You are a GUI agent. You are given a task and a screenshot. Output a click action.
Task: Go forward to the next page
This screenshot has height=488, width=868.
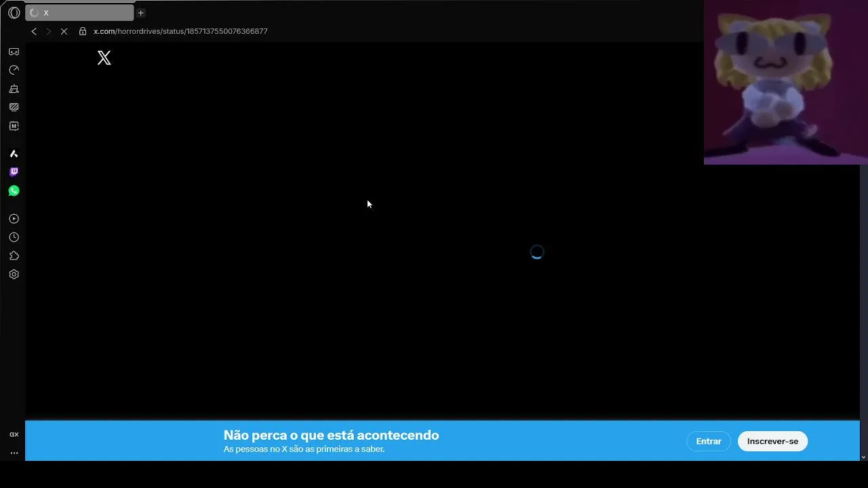(x=48, y=31)
